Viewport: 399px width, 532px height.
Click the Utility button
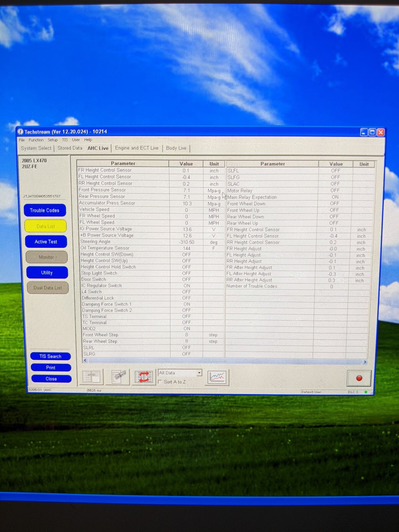click(x=47, y=273)
